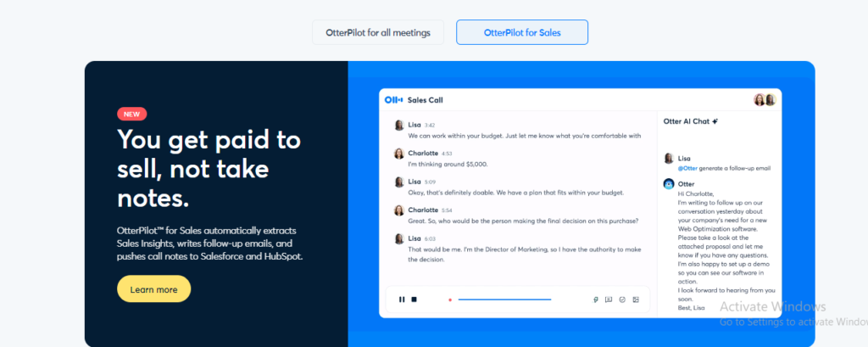The width and height of the screenshot is (868, 347).
Task: Click Lisa's avatar in Otter AI Chat
Action: 669,159
